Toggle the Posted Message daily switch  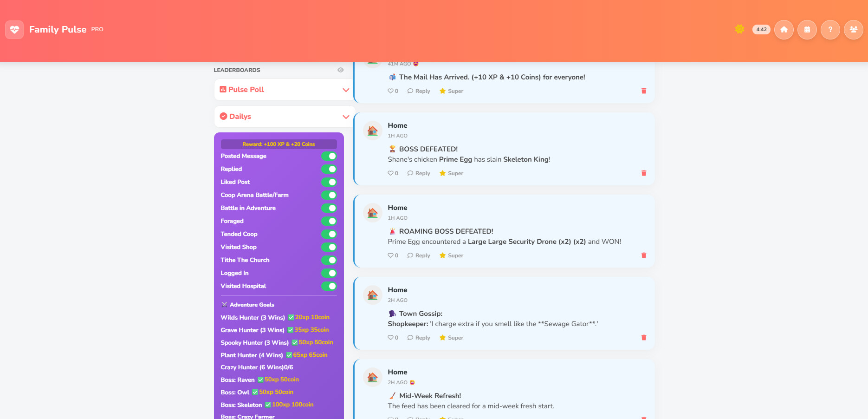coord(329,156)
